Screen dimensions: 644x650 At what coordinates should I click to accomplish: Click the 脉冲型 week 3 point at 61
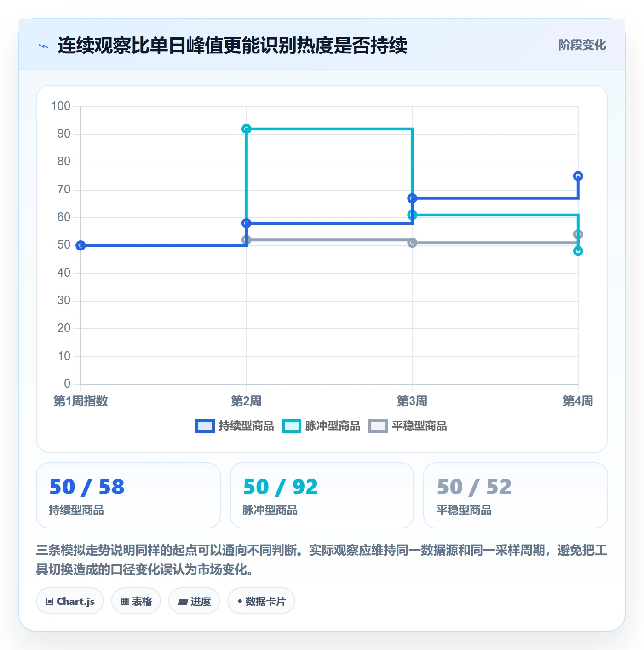(x=412, y=215)
